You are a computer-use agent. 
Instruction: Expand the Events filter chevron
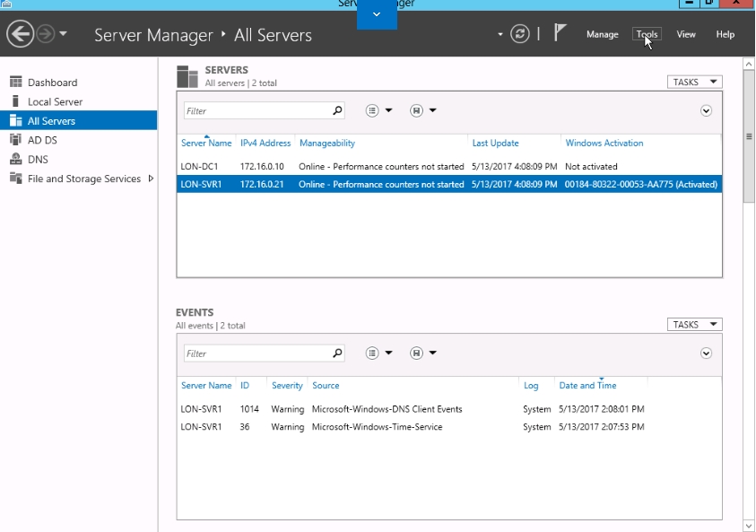(706, 353)
